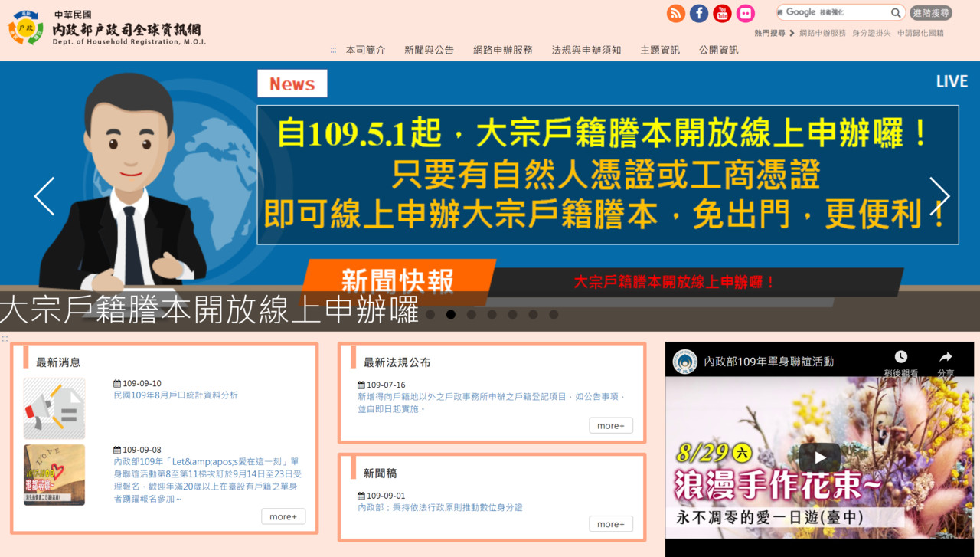Open the Flickr photo icon
This screenshot has width=980, height=557.
click(x=746, y=13)
